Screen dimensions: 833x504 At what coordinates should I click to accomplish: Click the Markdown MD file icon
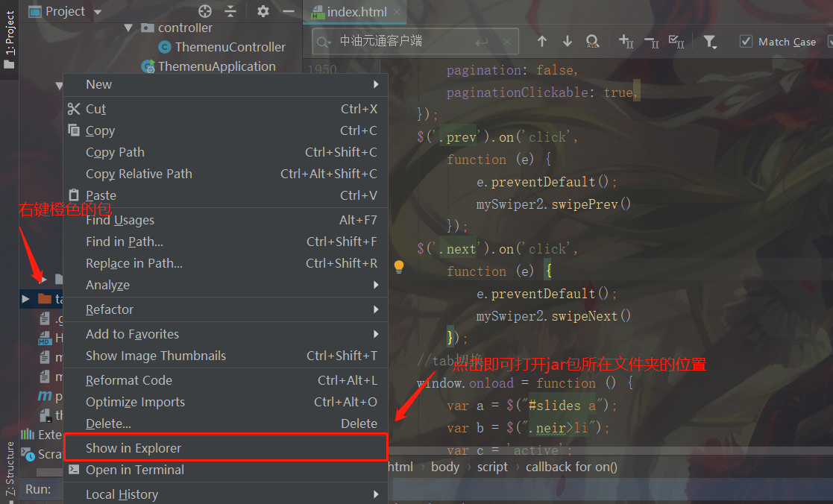point(45,338)
